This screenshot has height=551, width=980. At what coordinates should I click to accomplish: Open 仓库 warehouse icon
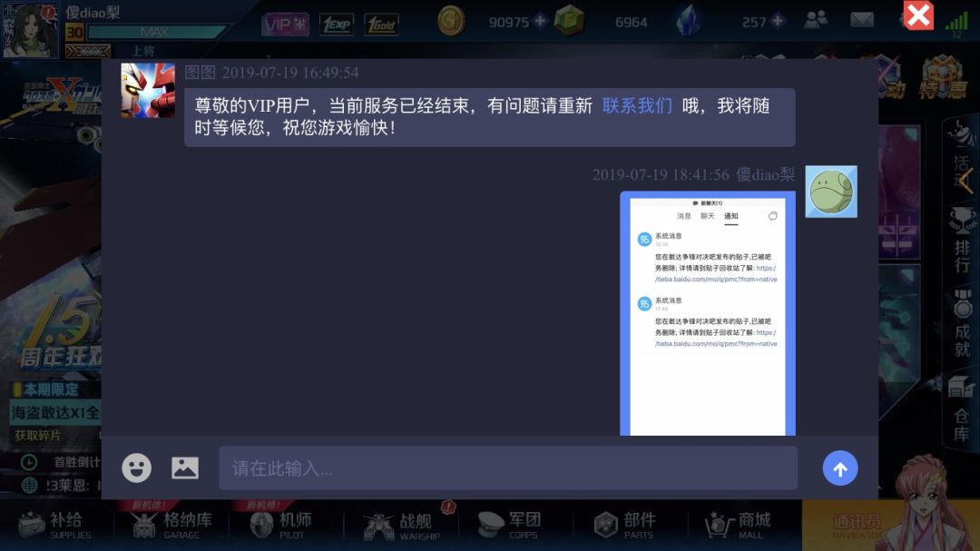(x=961, y=408)
